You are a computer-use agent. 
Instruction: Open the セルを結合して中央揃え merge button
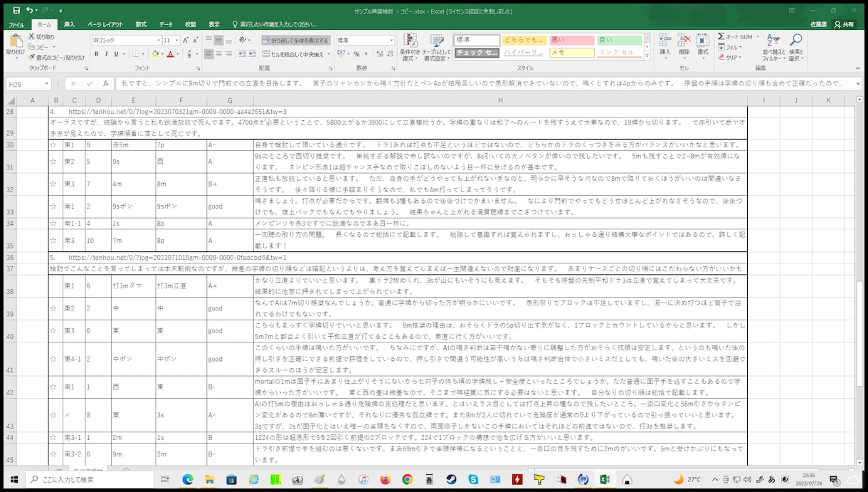pyautogui.click(x=296, y=54)
